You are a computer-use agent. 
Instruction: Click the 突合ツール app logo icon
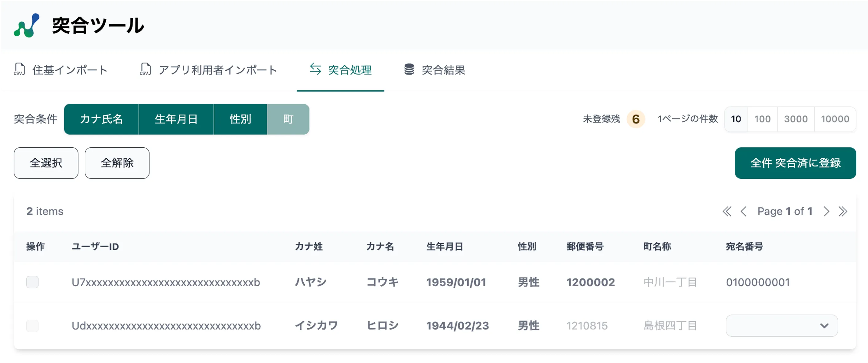[x=26, y=25]
